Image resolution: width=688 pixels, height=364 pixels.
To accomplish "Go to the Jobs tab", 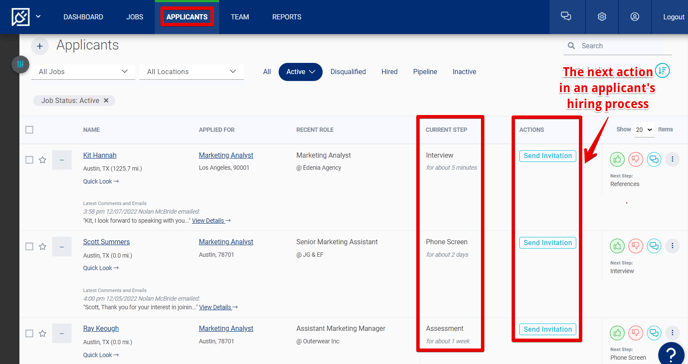I will 135,17.
